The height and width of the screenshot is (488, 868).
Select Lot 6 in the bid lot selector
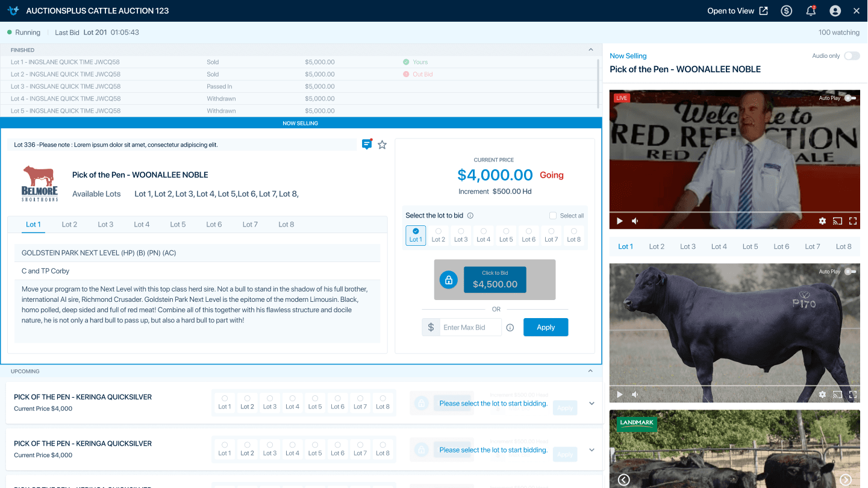529,235
